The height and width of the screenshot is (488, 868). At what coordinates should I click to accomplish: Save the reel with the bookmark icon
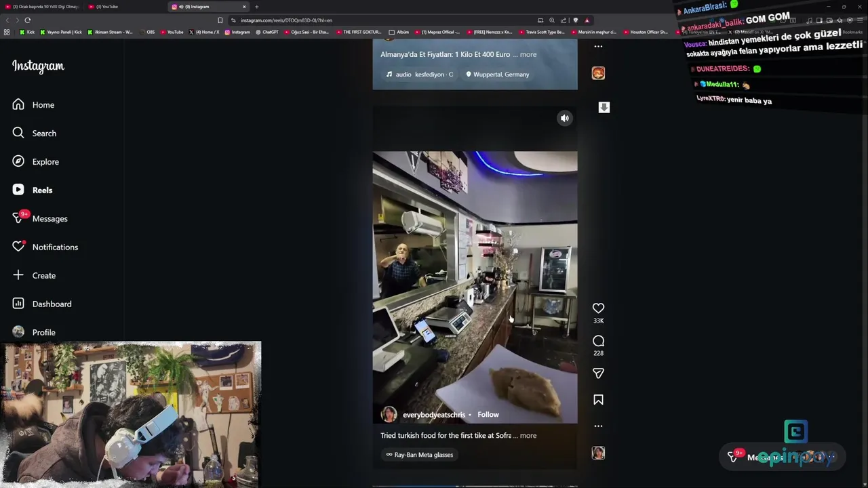click(x=598, y=400)
